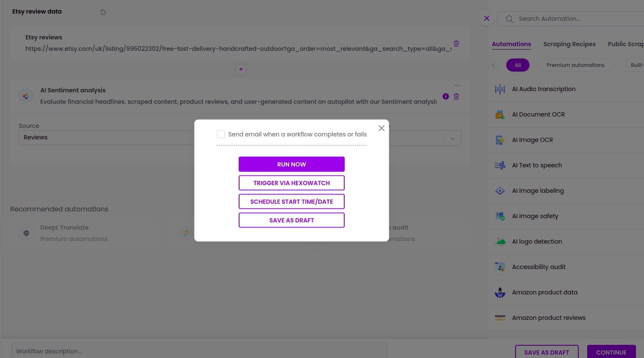The image size is (644, 358).
Task: Click the AI Audio transcription automation icon
Action: [500, 89]
